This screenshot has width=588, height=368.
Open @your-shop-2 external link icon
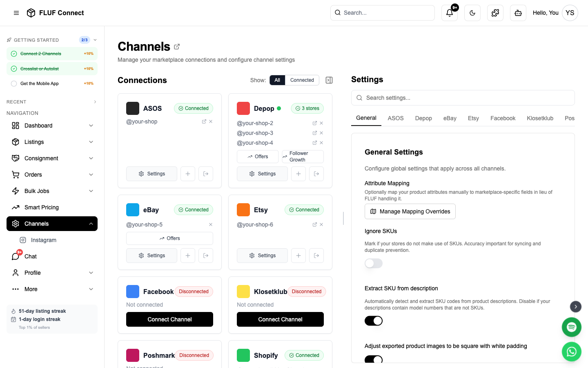[x=315, y=123]
